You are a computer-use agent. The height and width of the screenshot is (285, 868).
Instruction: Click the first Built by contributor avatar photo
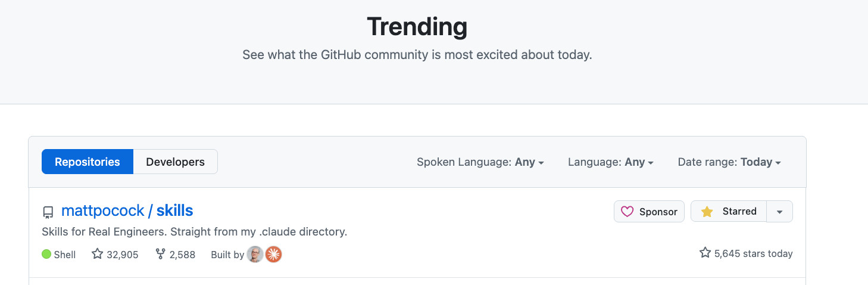(x=255, y=255)
